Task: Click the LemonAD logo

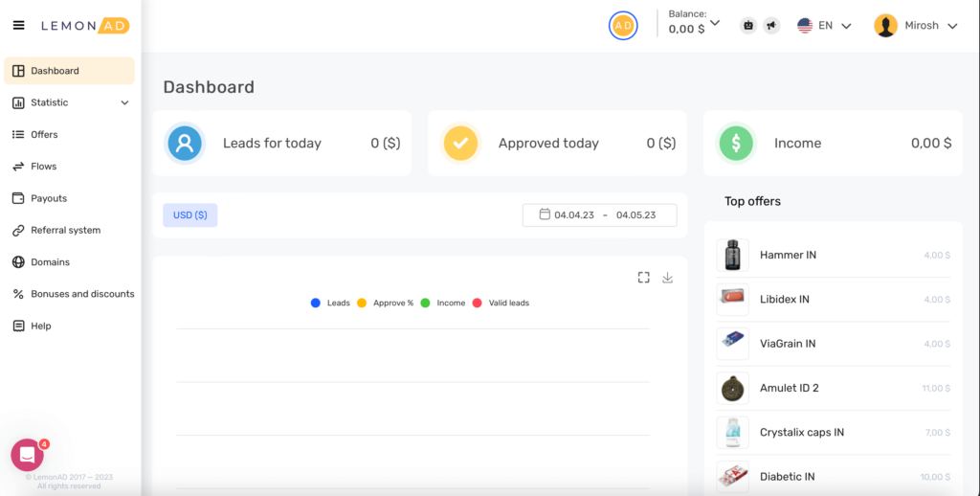Action: 84,26
